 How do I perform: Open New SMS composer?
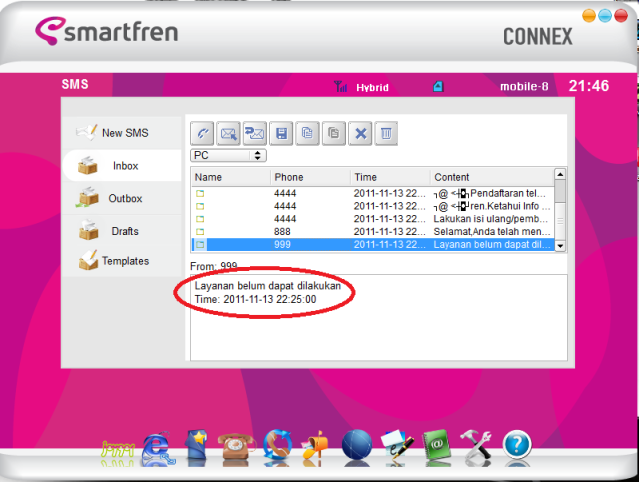[122, 133]
